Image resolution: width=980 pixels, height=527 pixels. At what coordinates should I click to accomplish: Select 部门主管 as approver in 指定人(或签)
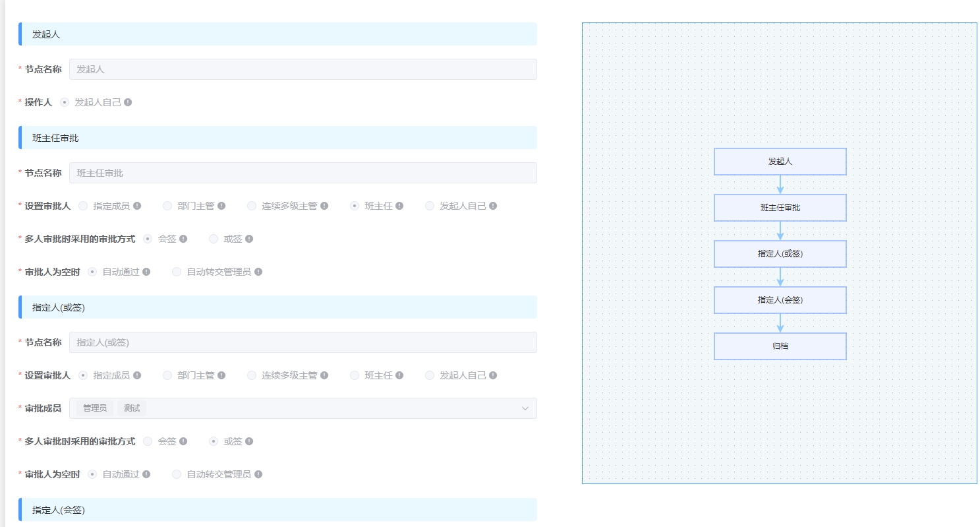pyautogui.click(x=167, y=375)
